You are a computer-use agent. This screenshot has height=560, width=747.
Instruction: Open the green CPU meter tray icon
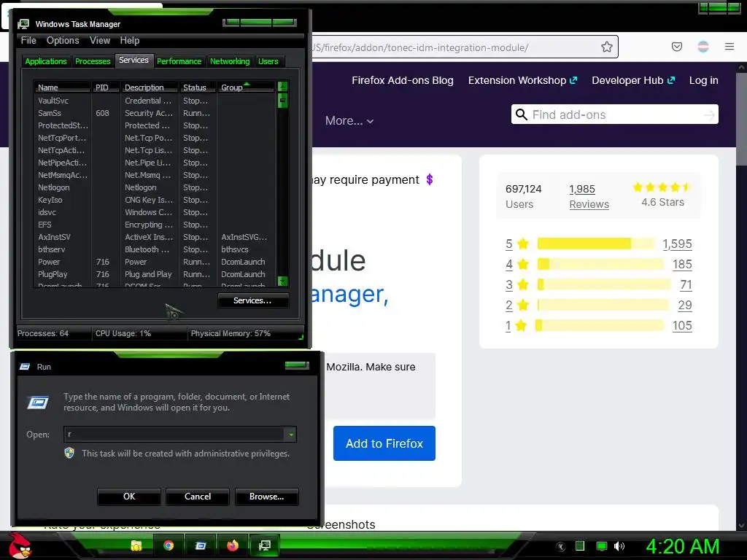pos(580,546)
